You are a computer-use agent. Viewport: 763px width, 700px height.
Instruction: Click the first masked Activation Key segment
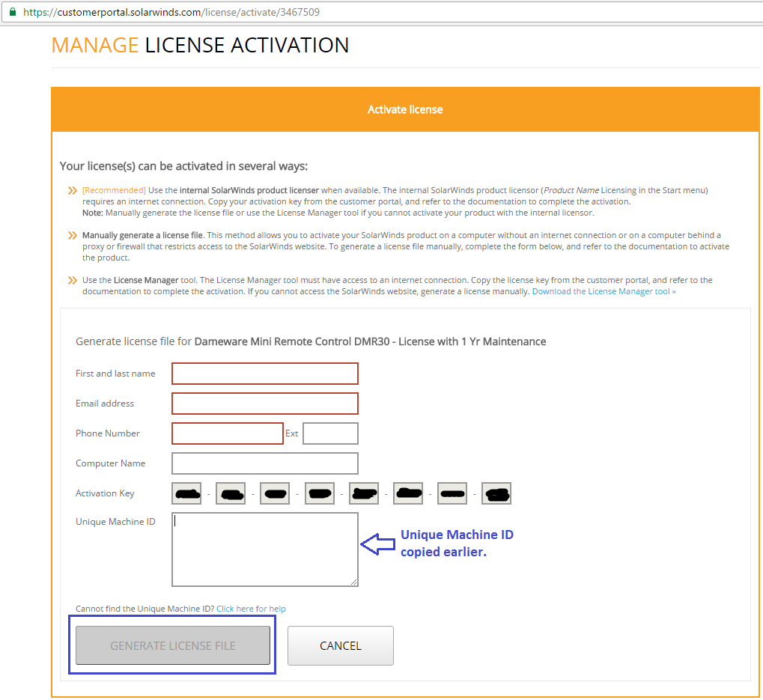pyautogui.click(x=186, y=493)
